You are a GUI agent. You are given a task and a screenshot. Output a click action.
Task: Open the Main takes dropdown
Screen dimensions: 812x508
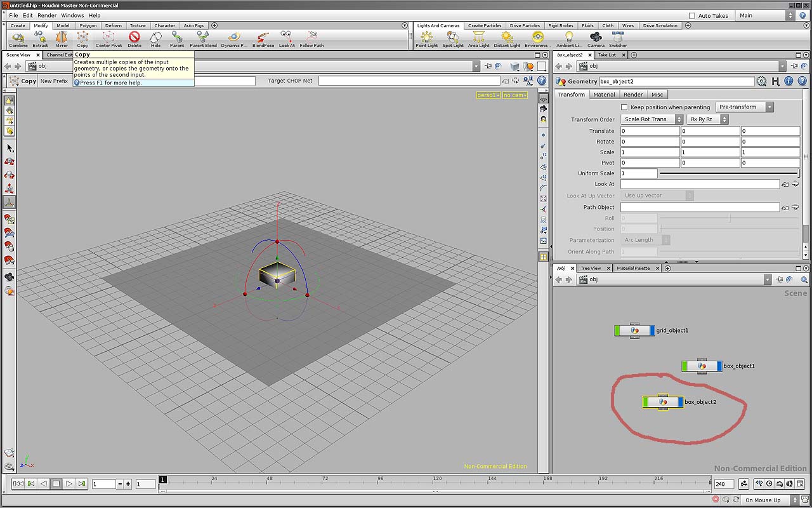(764, 15)
